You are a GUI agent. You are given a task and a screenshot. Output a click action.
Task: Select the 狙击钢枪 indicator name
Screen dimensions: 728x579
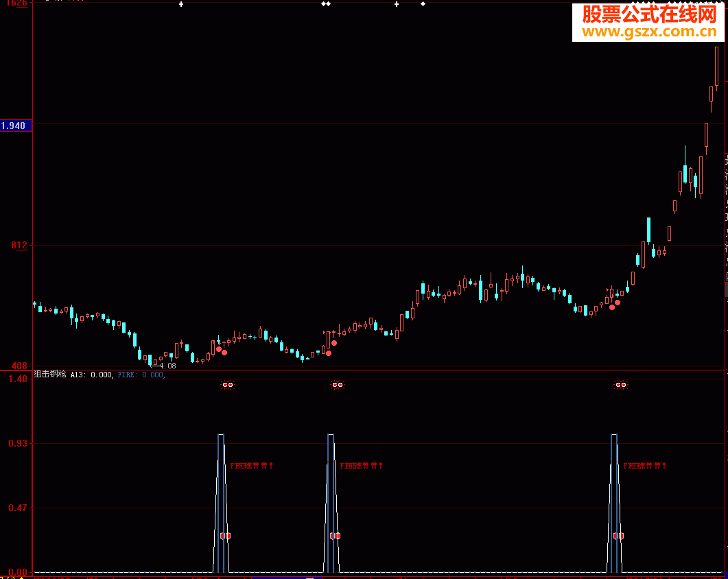tap(50, 375)
